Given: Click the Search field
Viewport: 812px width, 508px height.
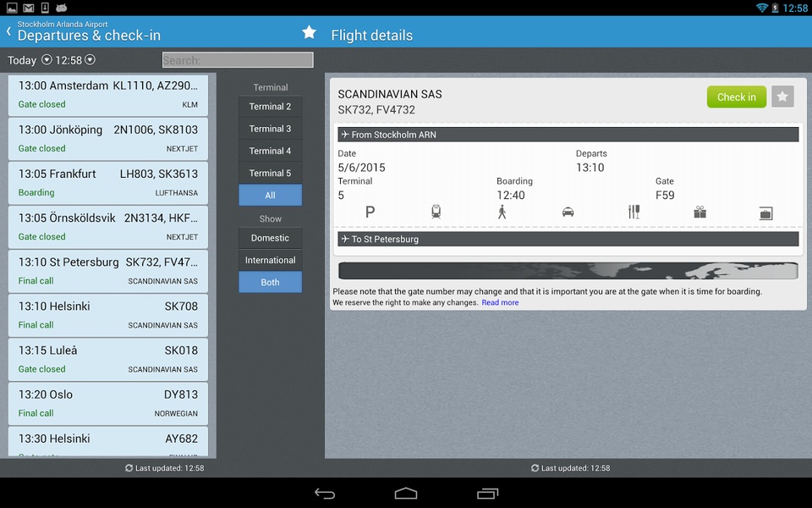Looking at the screenshot, I should pos(238,60).
